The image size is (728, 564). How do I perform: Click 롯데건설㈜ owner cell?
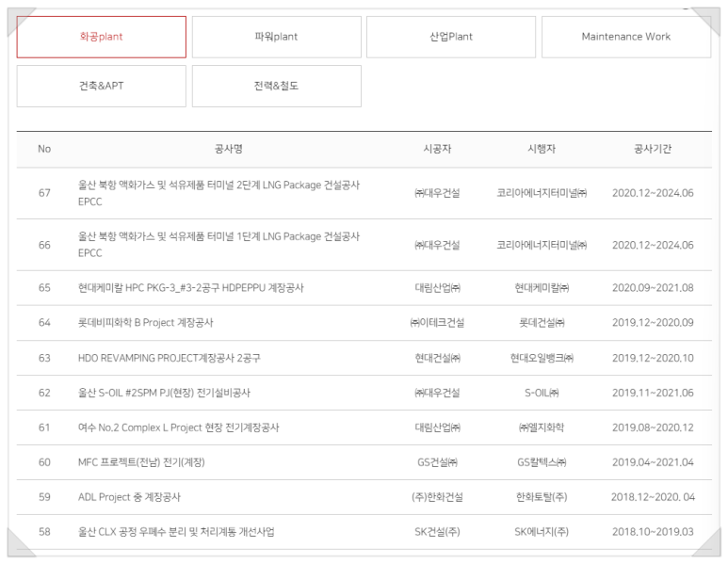[x=542, y=323]
